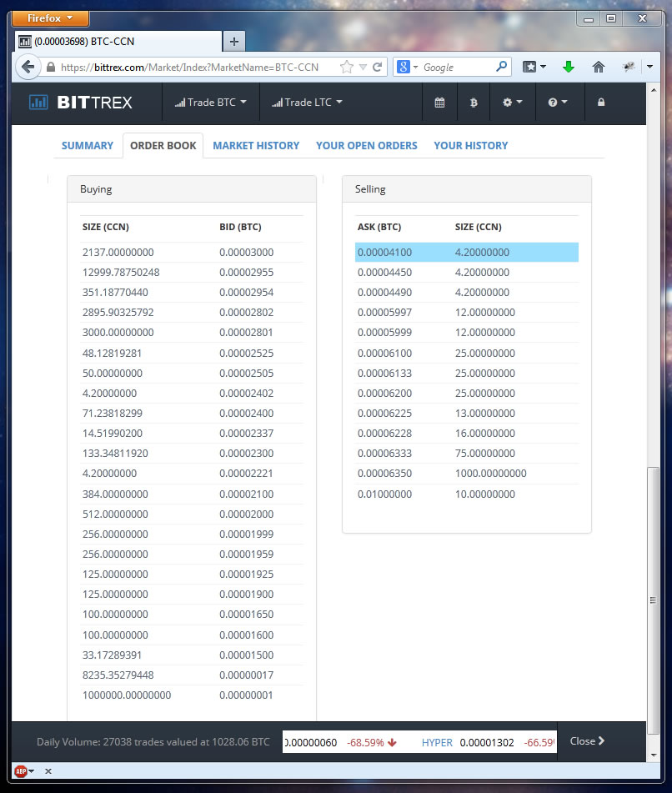Close the add-on bar with X

(48, 771)
